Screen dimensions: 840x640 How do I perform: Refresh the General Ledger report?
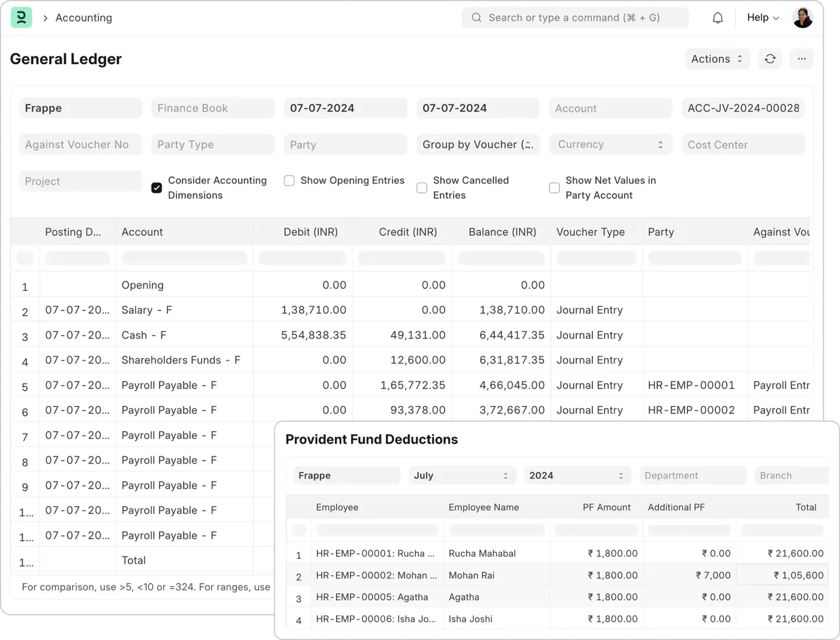(x=770, y=59)
